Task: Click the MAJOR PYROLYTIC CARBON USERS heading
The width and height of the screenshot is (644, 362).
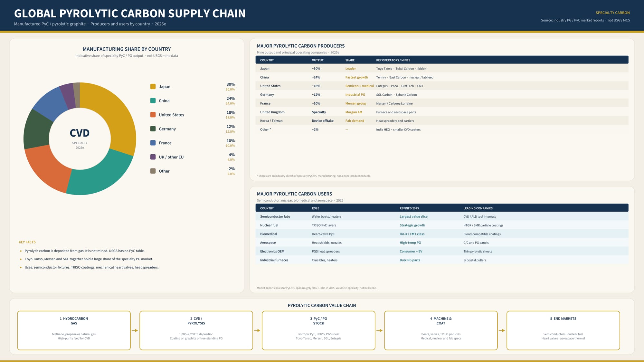Action: click(x=294, y=194)
